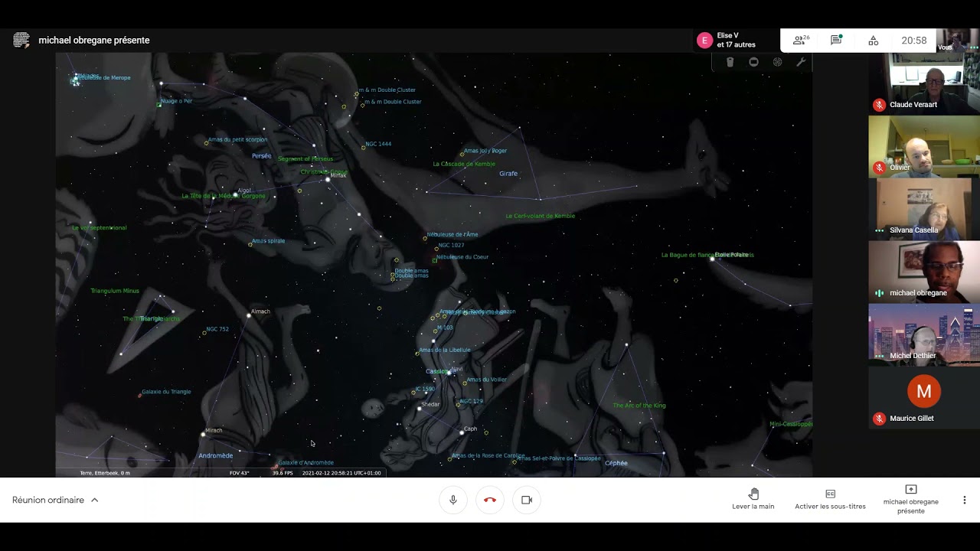Image resolution: width=980 pixels, height=551 pixels.
Task: Open the activities shapes icon
Action: pyautogui.click(x=873, y=41)
